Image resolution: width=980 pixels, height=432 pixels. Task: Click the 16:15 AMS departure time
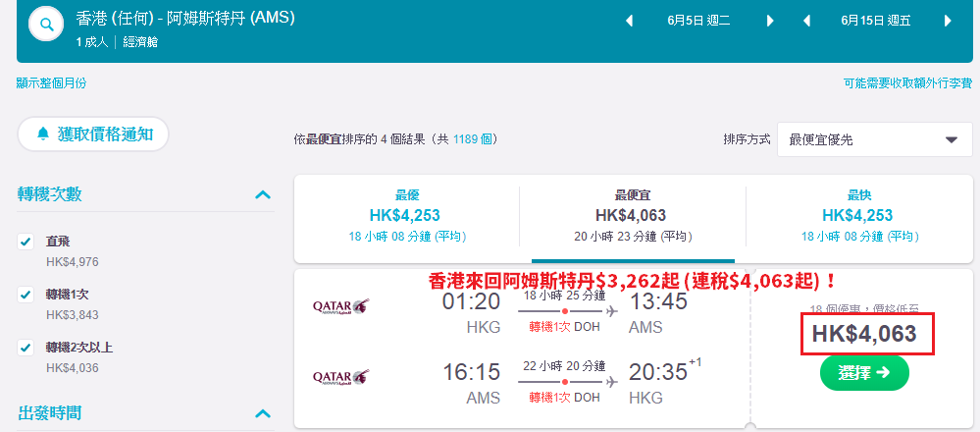tap(471, 372)
